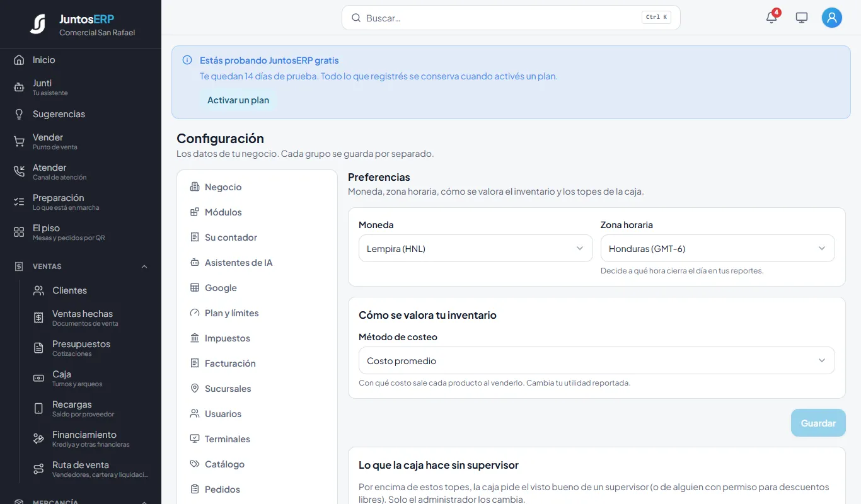Click the Preparación checklist icon

[19, 202]
